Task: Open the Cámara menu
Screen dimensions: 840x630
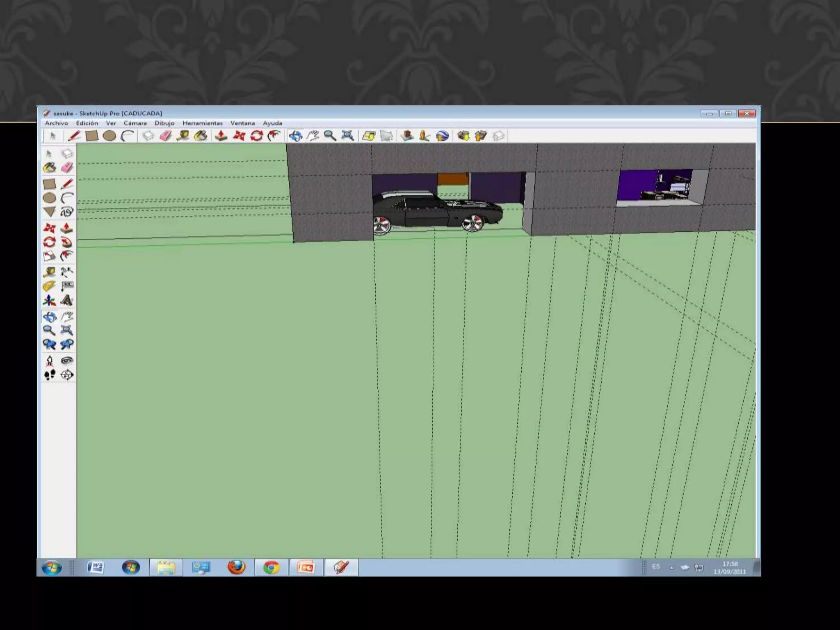Action: coord(135,123)
